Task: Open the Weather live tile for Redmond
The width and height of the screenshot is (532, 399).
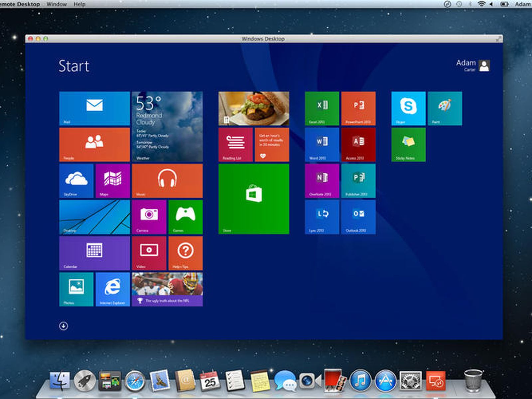Action: click(x=167, y=126)
